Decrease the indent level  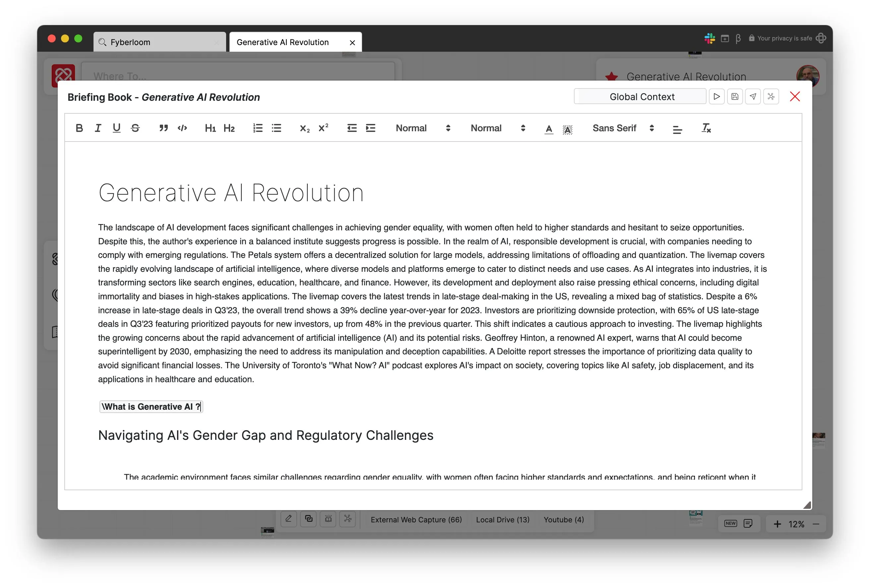[351, 128]
